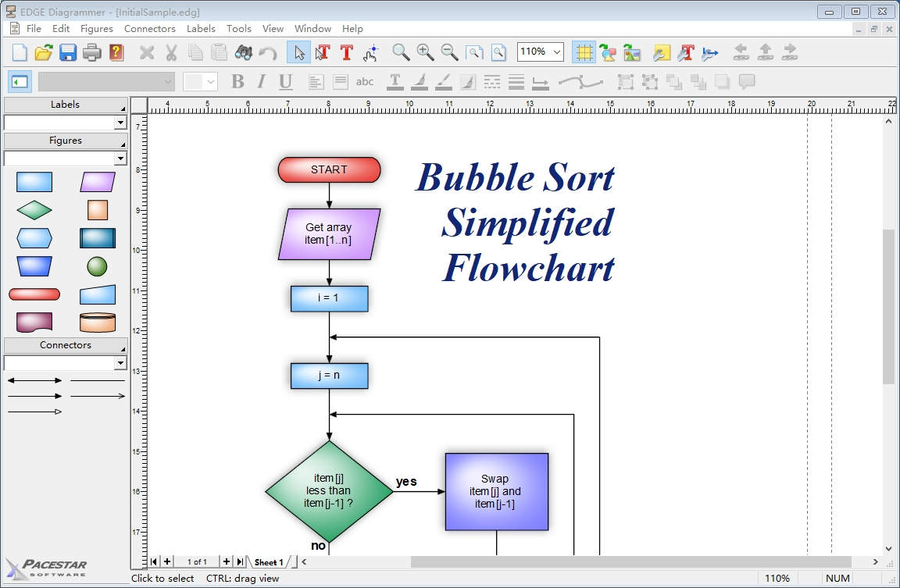Open the Edit menu
Screen dimensions: 900x588
tap(61, 29)
